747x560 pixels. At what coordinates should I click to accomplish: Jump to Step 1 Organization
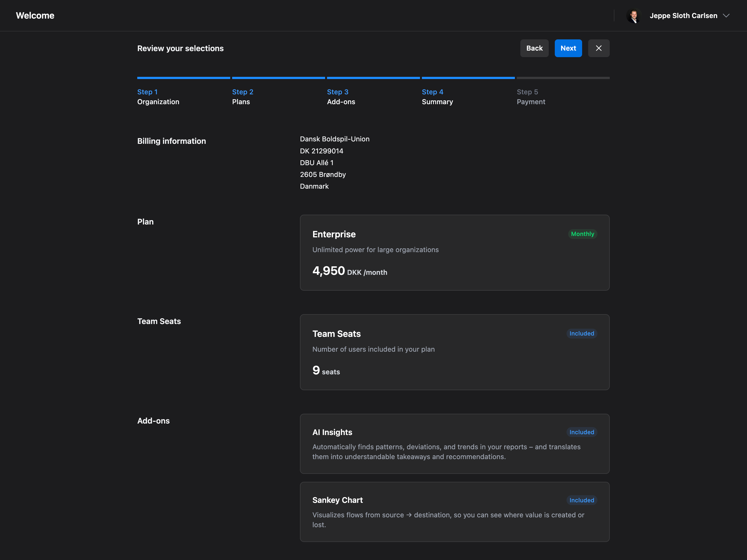(158, 97)
